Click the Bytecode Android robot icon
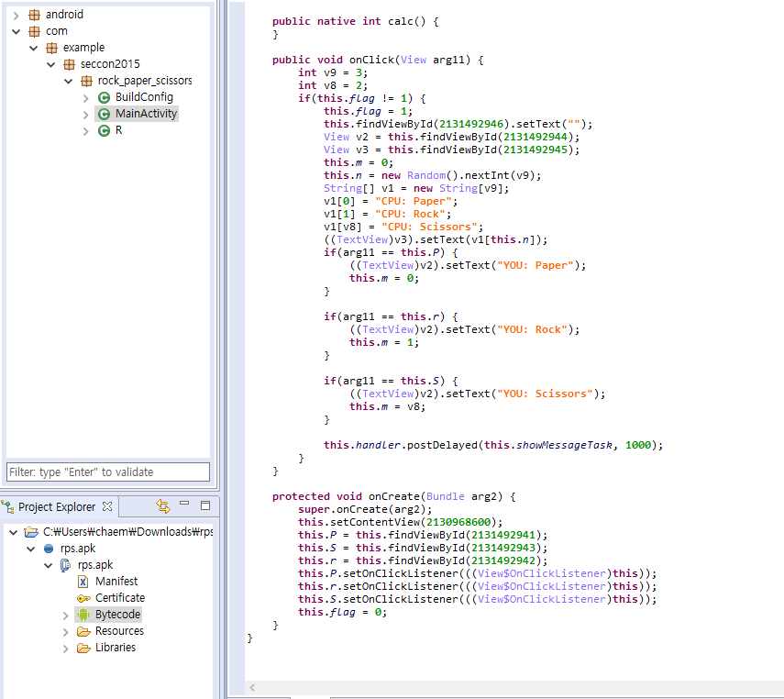This screenshot has width=784, height=699. click(x=83, y=615)
